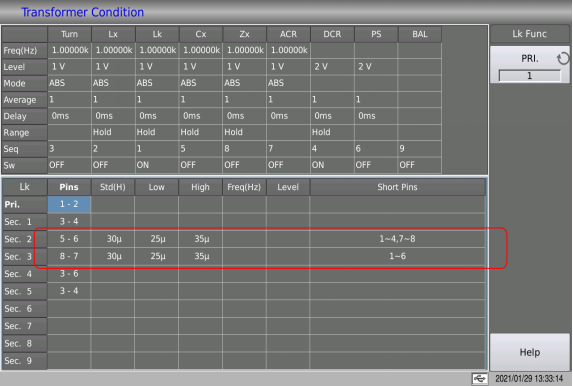
Task: Select the Cx Seq cell showing 5
Action: click(x=201, y=149)
